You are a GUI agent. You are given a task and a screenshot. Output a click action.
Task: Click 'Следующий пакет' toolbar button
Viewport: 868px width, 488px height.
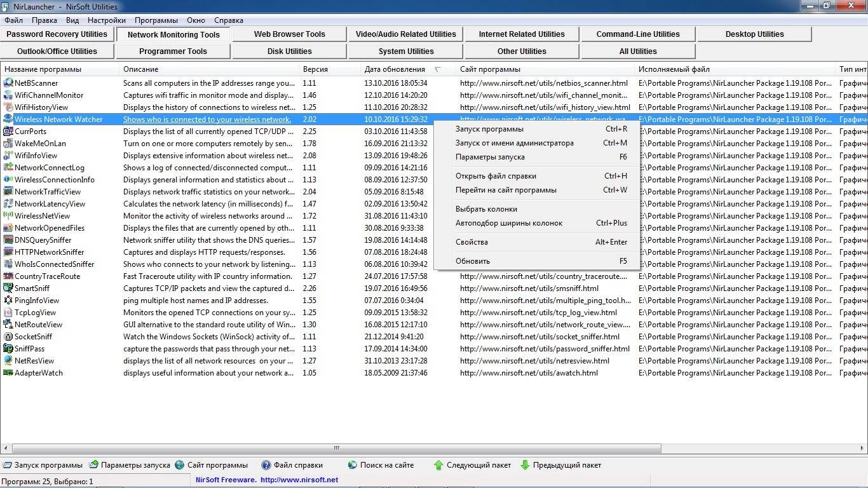click(472, 465)
